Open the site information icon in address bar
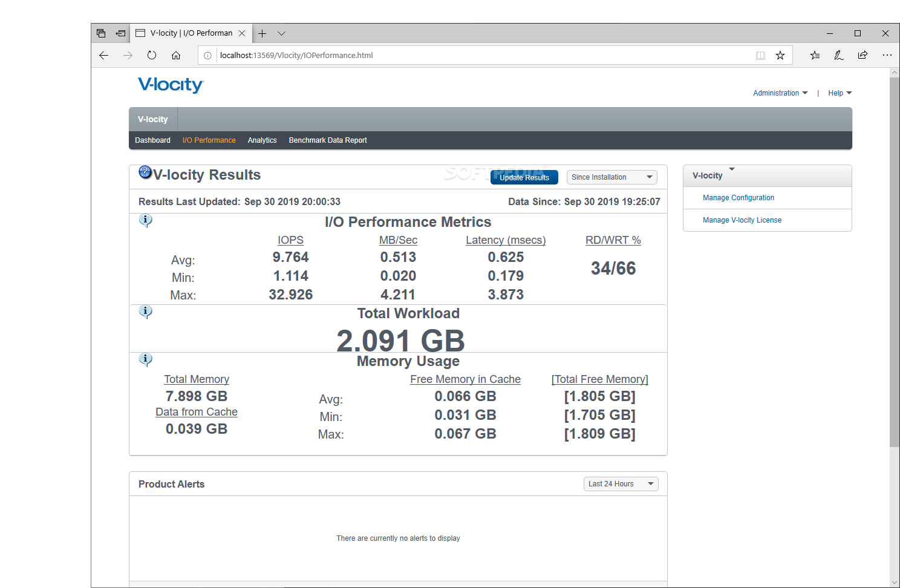Image resolution: width=900 pixels, height=588 pixels. click(207, 55)
